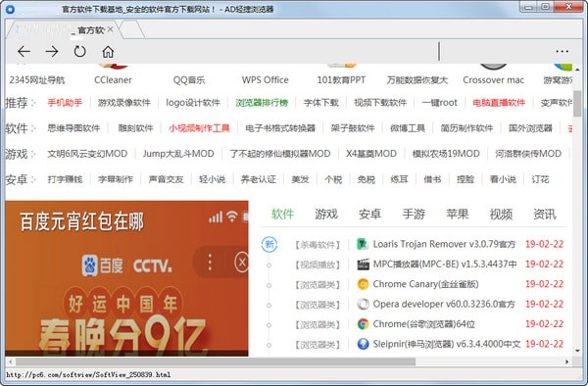The height and width of the screenshot is (386, 588).
Task: Close the Baidu banner with X icon
Action: pyautogui.click(x=242, y=262)
